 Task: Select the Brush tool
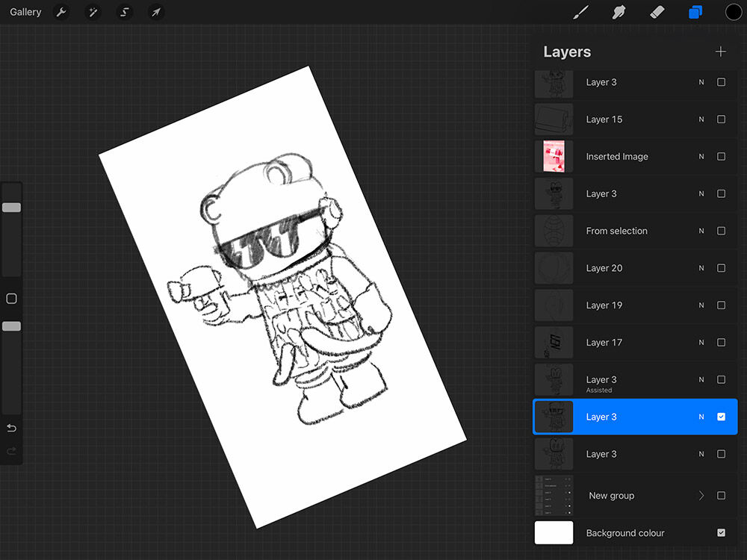(580, 13)
